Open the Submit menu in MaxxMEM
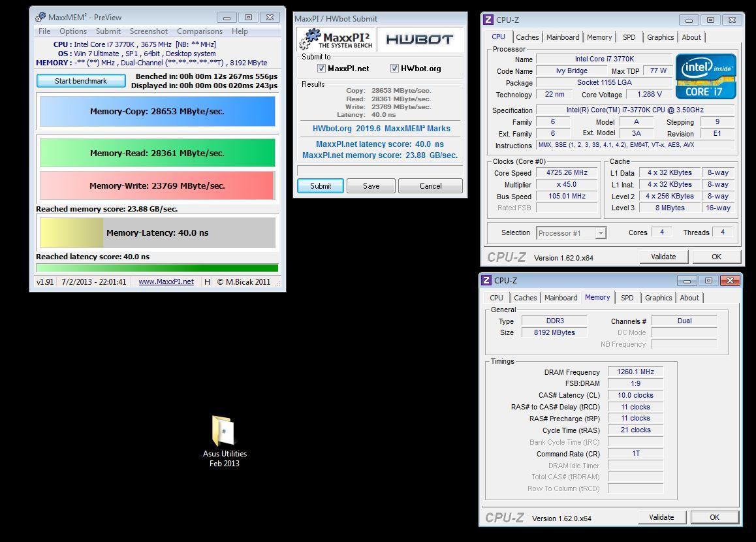Viewport: 756px width, 542px height. pos(108,31)
